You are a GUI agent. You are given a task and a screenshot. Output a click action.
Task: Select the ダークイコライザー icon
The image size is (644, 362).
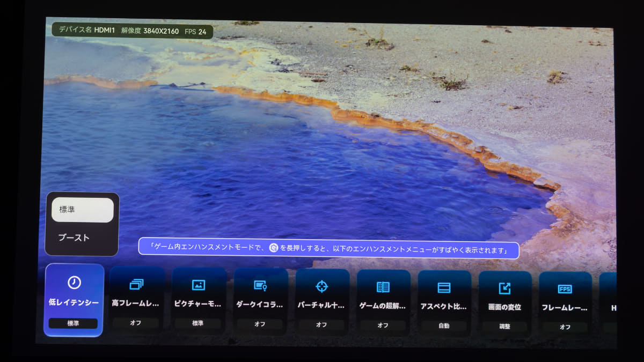coord(260,286)
